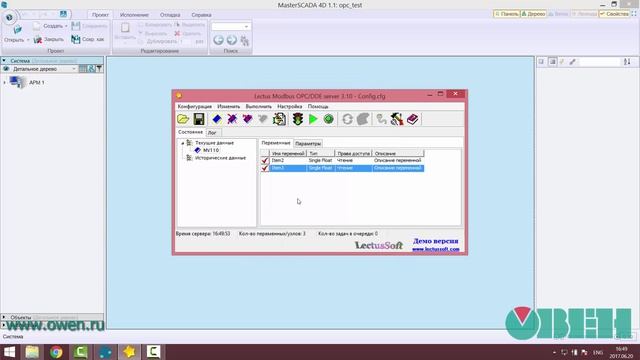This screenshot has width=640, height=360.
Task: Click the sort icon in properties panel
Action: (x=627, y=62)
